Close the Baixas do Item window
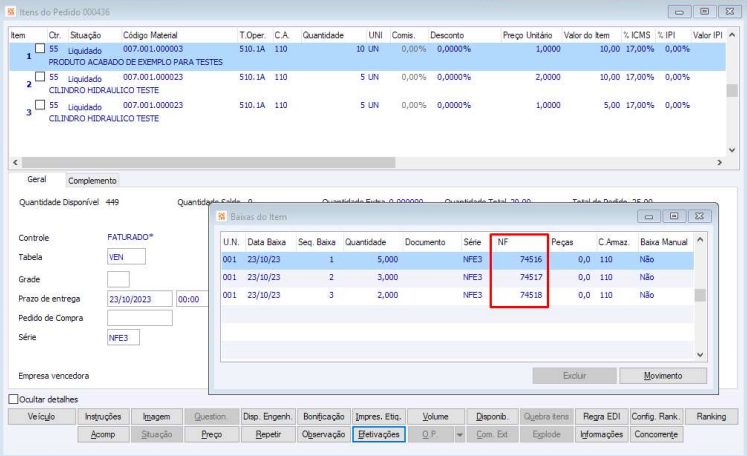Viewport: 747px width, 456px height. [x=699, y=216]
